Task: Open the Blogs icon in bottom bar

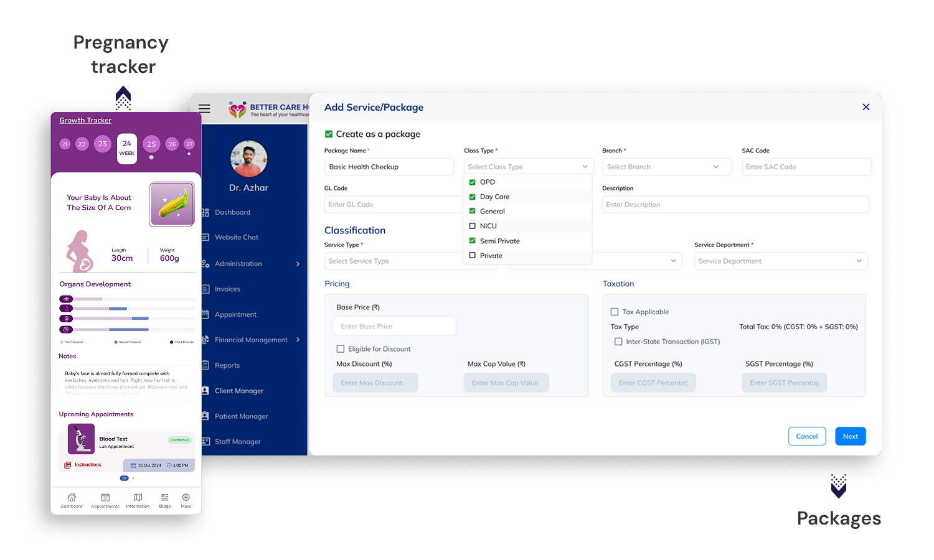Action: point(164,497)
